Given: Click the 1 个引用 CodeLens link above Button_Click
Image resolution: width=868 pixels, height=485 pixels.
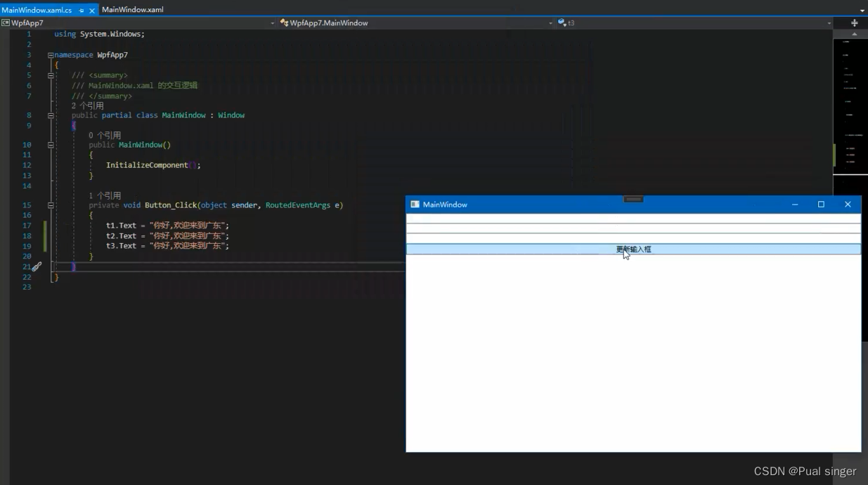Looking at the screenshot, I should [x=105, y=195].
